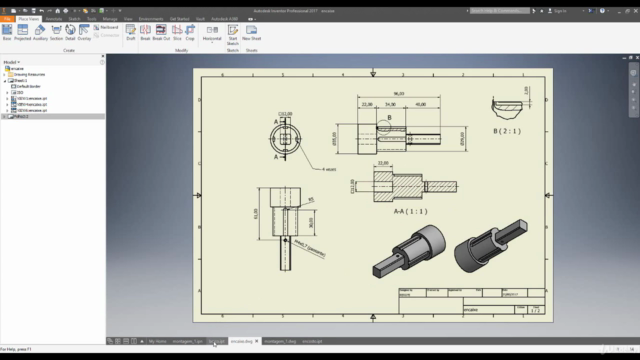Switch to montagem_1.dwg document tab
The width and height of the screenshot is (640, 360).
(x=280, y=341)
